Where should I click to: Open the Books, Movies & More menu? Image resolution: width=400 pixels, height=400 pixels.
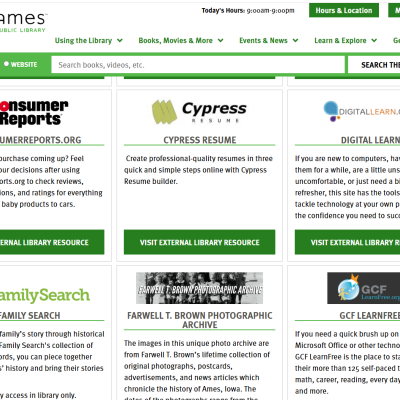point(175,41)
